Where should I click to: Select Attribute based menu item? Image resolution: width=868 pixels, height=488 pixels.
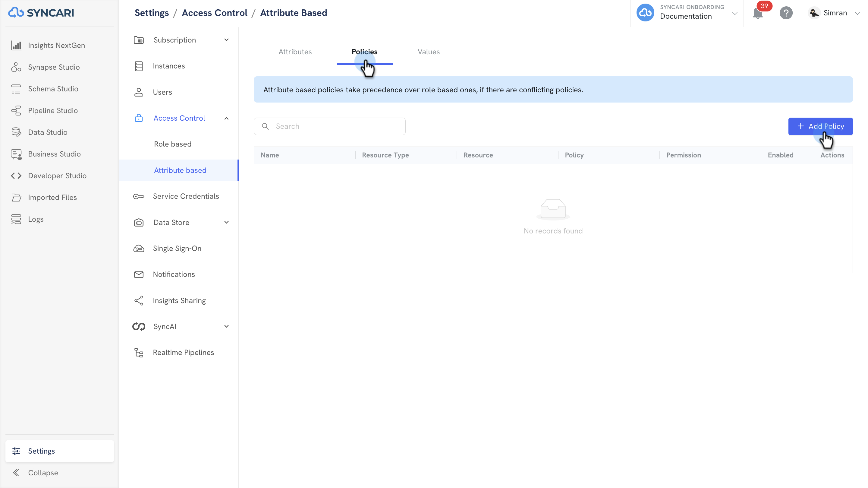tap(179, 170)
